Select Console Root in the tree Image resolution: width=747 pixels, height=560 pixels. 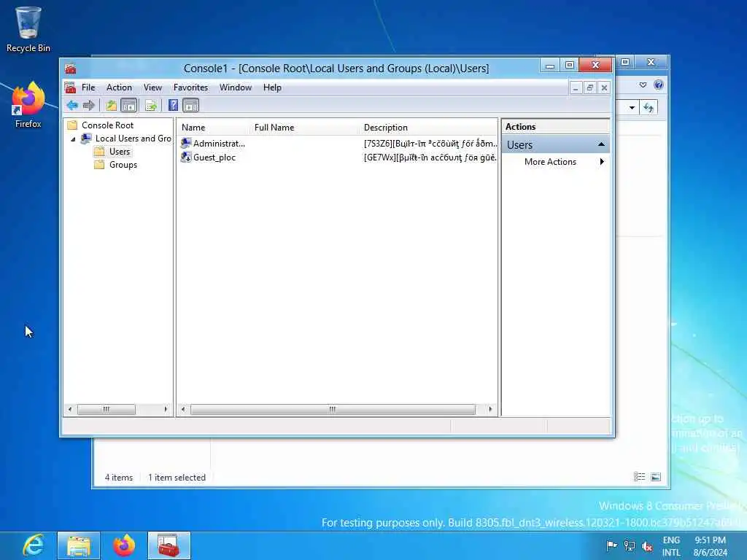pos(108,125)
